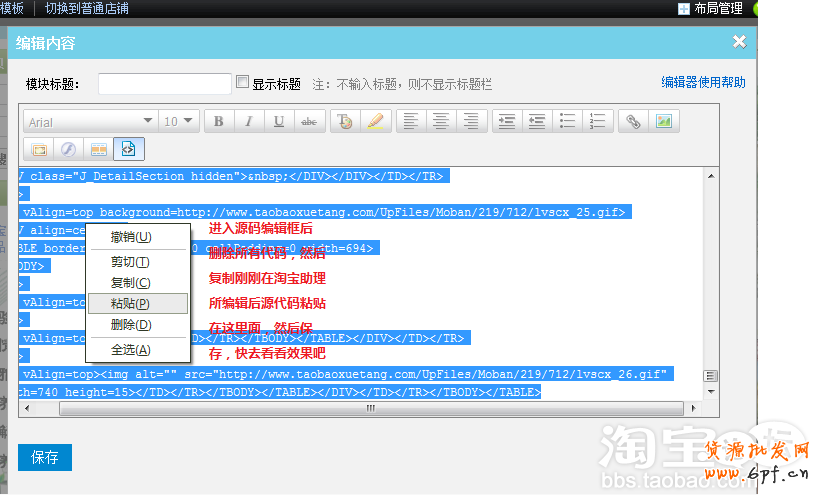Click the insert image icon
Screen dimensions: 819x495
662,121
